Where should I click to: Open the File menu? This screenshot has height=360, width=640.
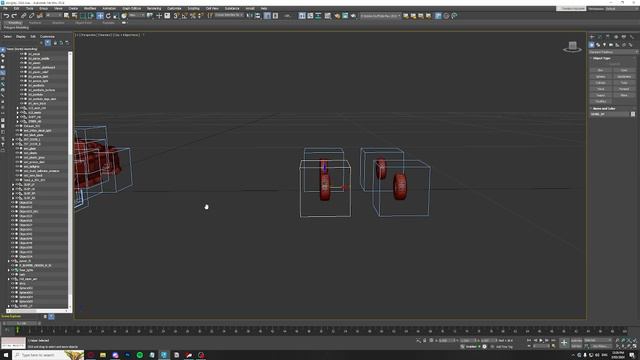click(5, 9)
